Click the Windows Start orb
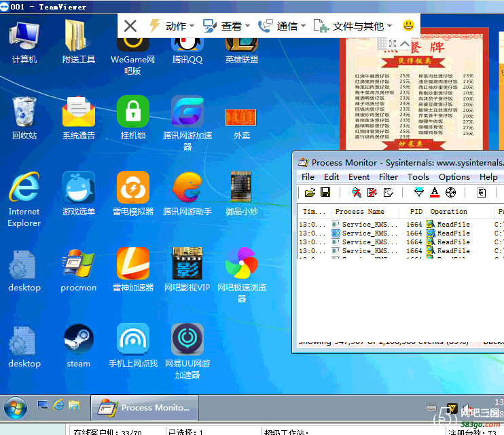 (15, 408)
